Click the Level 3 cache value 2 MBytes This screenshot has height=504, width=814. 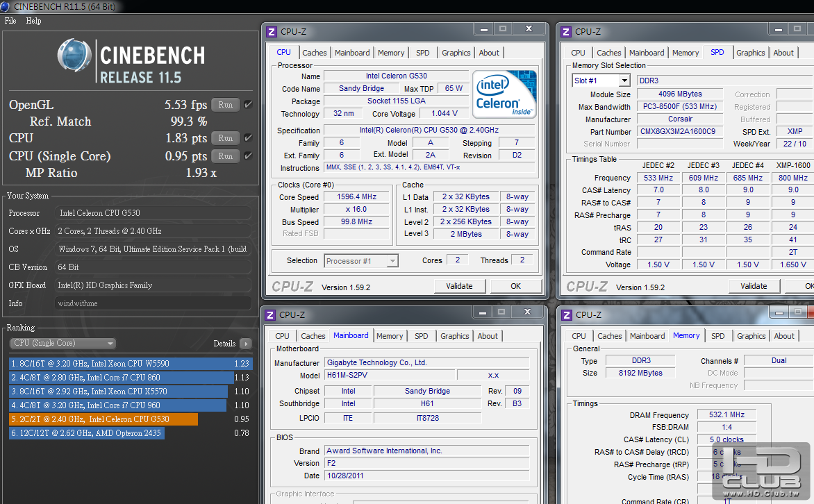point(465,234)
